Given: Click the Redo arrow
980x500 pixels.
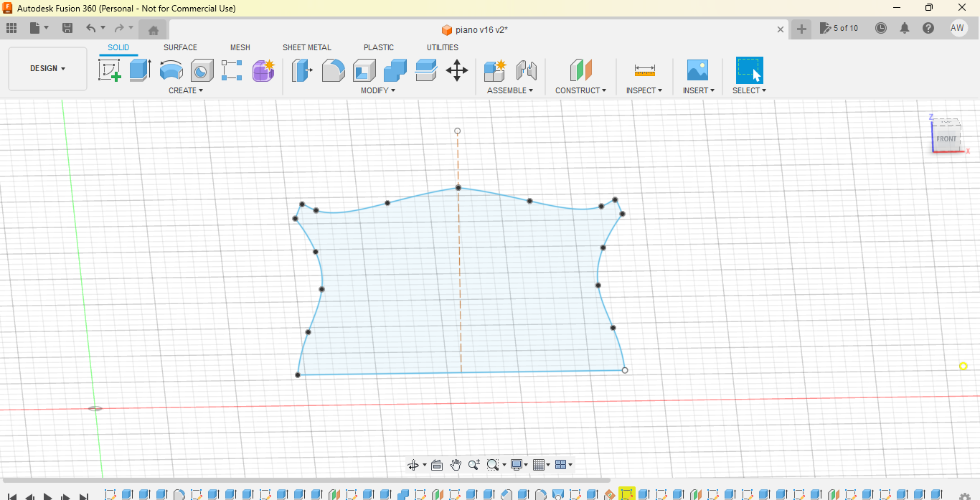Looking at the screenshot, I should click(x=119, y=28).
